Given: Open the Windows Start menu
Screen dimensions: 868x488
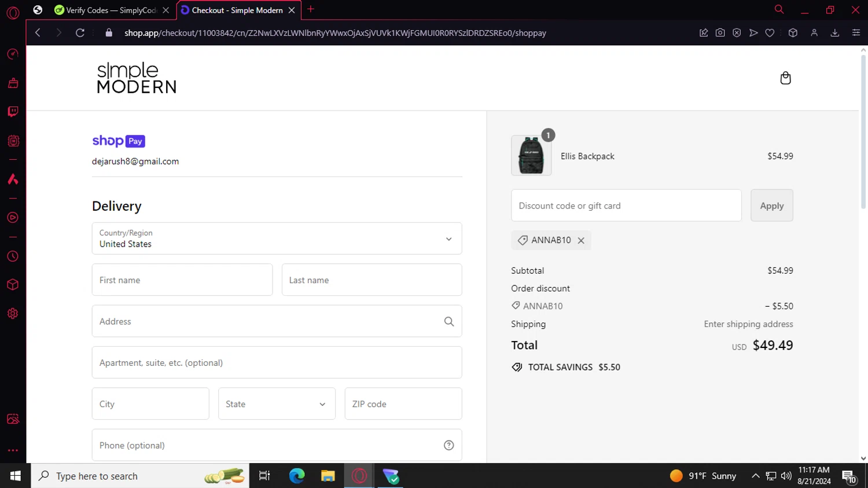Looking at the screenshot, I should tap(16, 476).
